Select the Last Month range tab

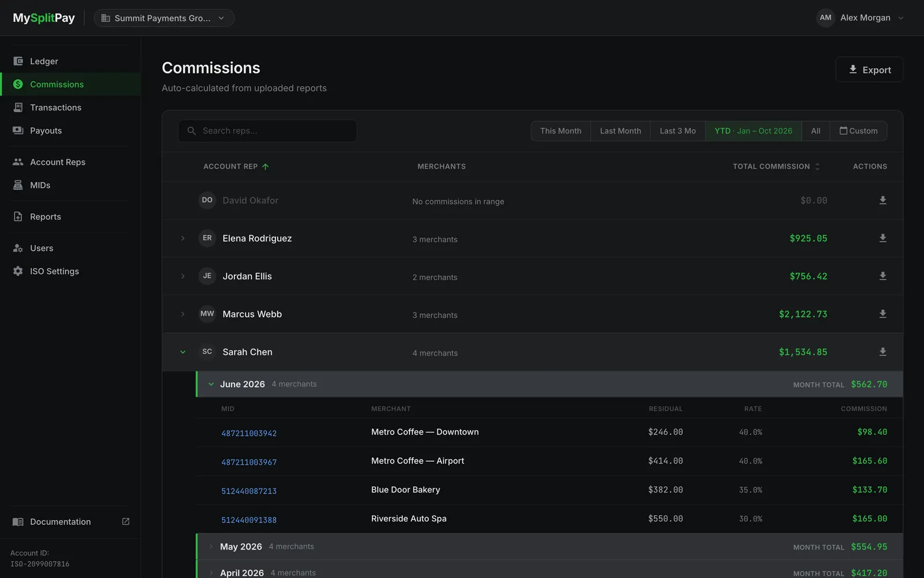(x=620, y=131)
